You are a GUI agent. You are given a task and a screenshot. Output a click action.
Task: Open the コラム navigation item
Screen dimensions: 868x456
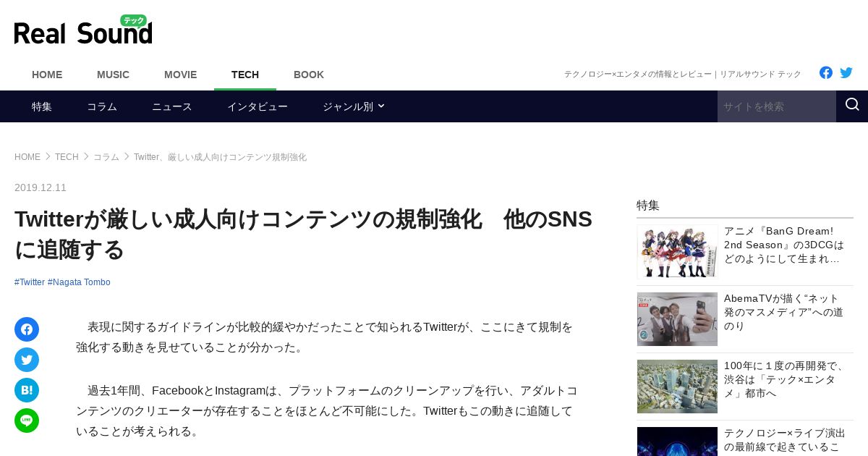click(x=102, y=106)
